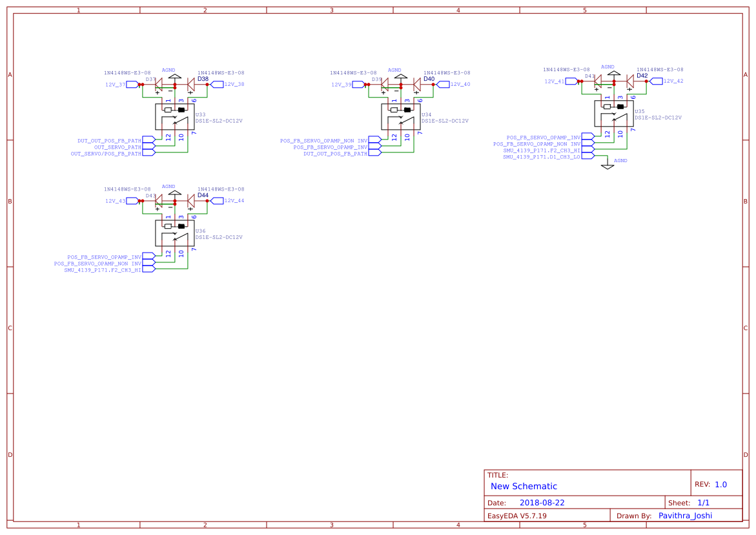Select diode D39 symbol

(x=385, y=85)
